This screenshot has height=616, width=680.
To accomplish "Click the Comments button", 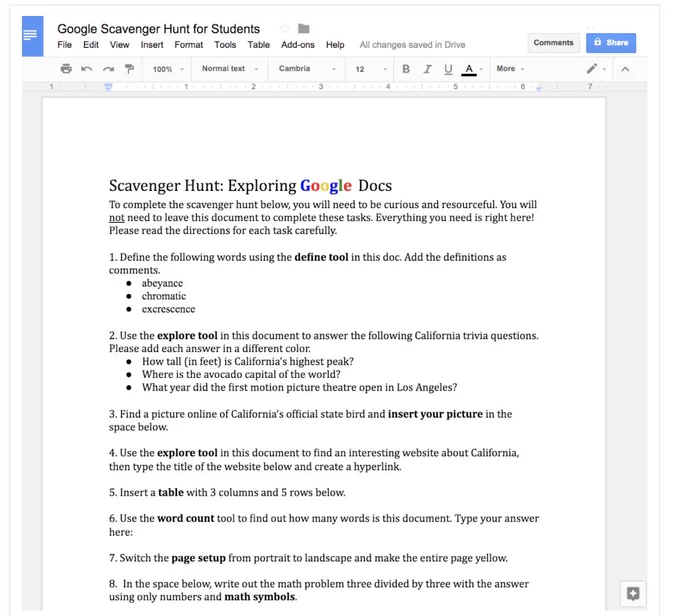I will (553, 43).
